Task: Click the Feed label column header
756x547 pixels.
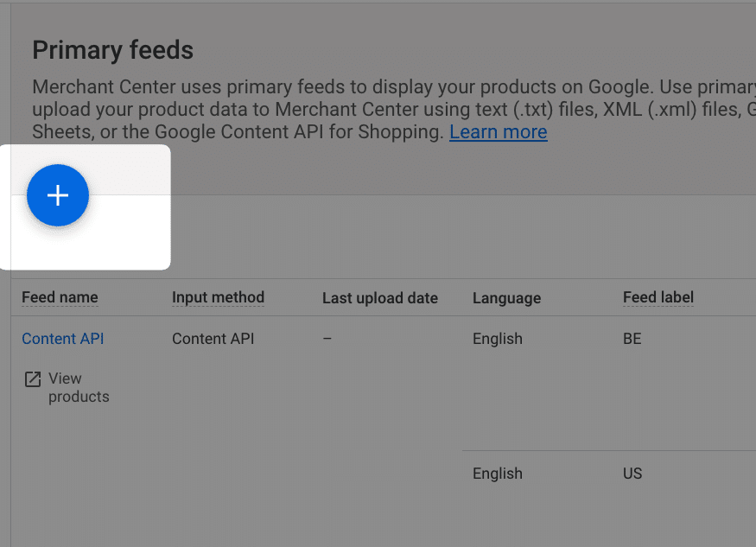Action: point(658,297)
